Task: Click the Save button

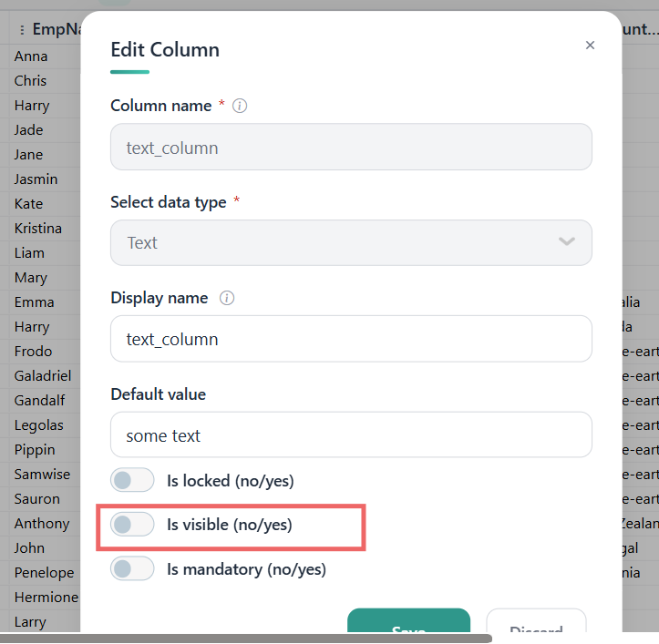Action: [x=408, y=620]
